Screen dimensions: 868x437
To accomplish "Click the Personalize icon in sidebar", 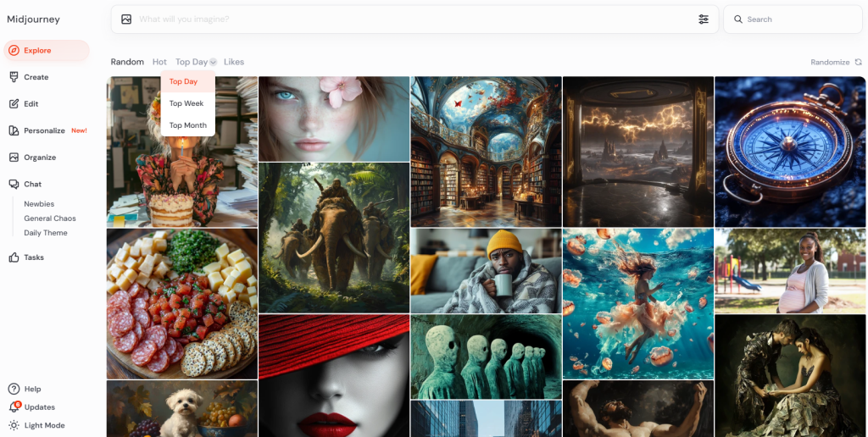I will point(14,130).
